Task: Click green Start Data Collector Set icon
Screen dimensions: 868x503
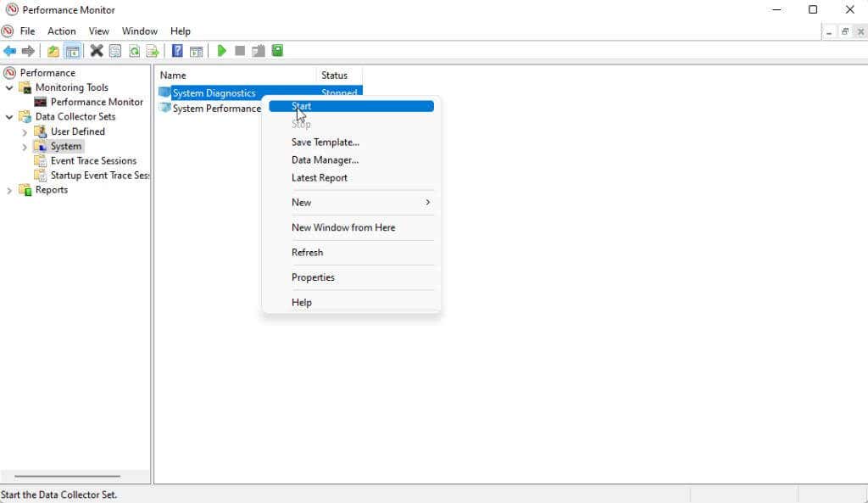Action: coord(221,51)
